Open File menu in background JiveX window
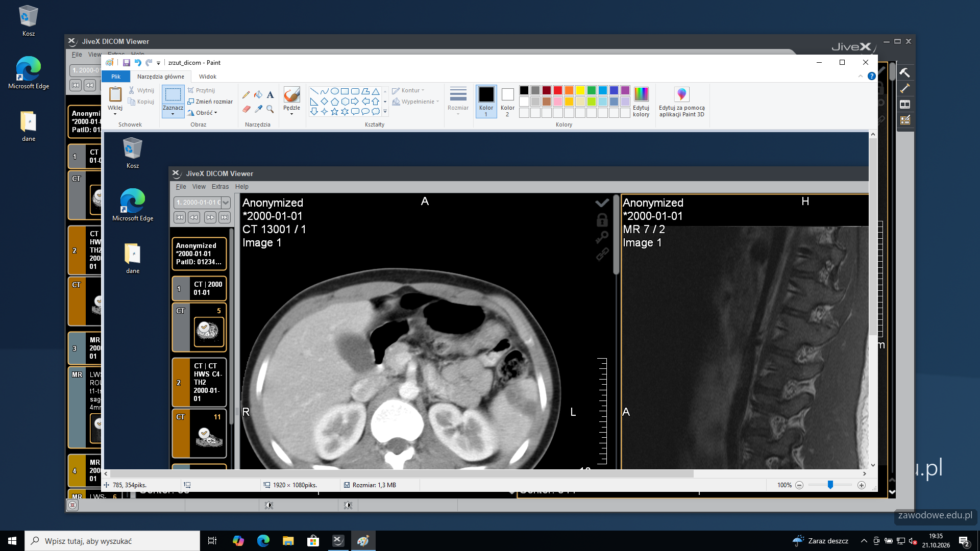980x551 pixels. [x=77, y=55]
